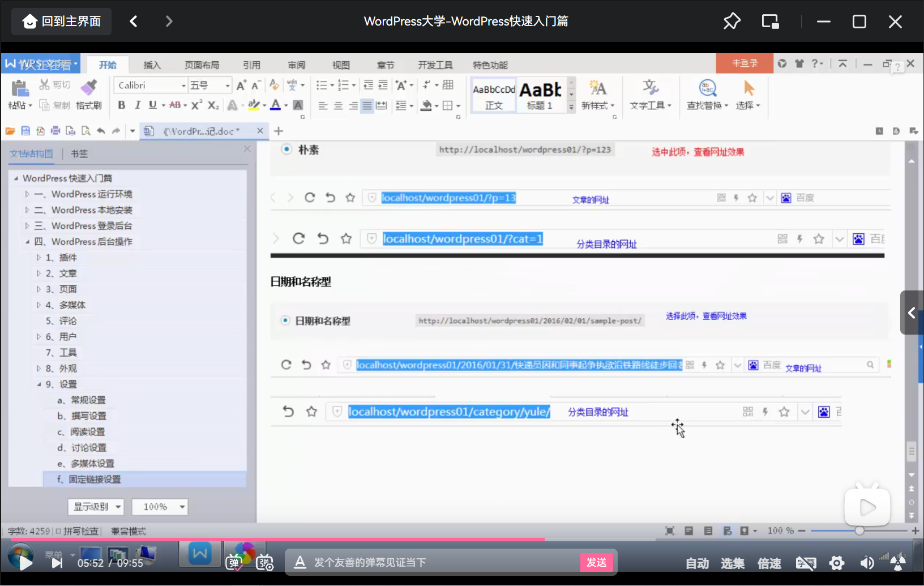Click the Superscript X² icon

click(x=196, y=105)
